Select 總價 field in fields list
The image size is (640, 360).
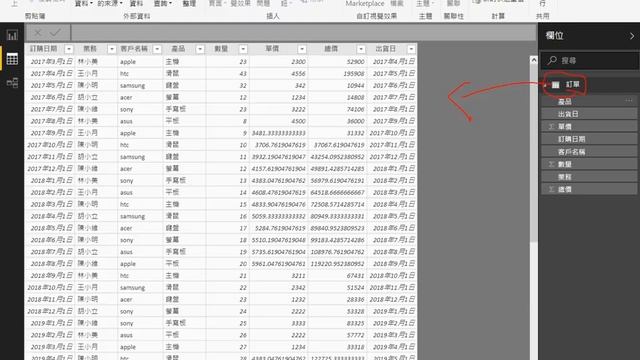coord(589,189)
